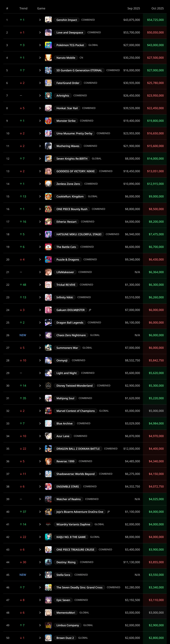Expand the Honkai: Star Rail row chevron
170x644 pixels.
coord(40,108)
